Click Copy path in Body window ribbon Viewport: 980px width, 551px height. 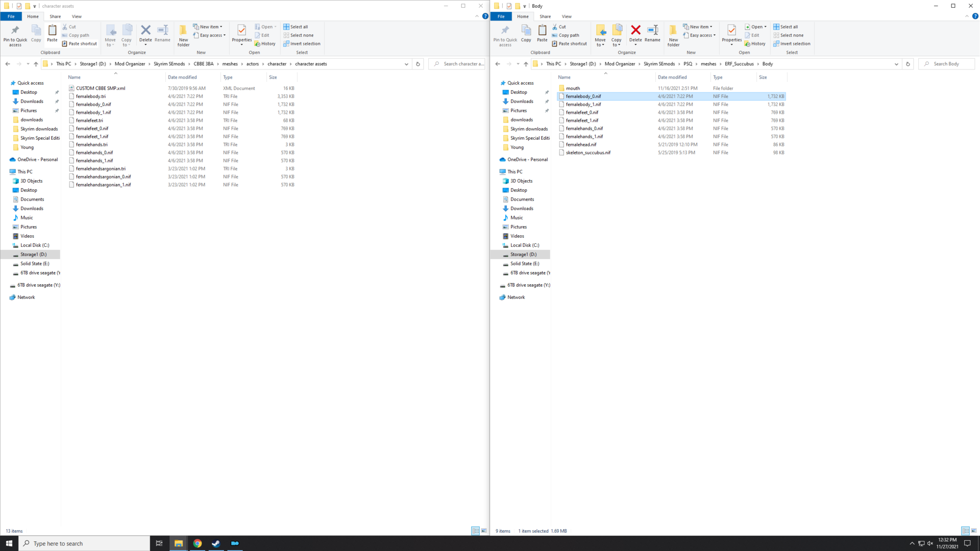pos(566,35)
